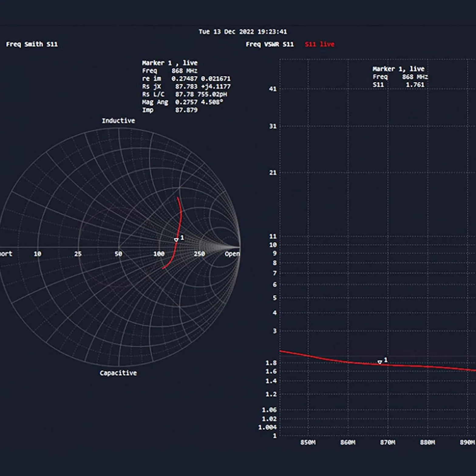Select the 'S11 1.761' VSWR value
This screenshot has height=476, width=476.
(x=398, y=85)
